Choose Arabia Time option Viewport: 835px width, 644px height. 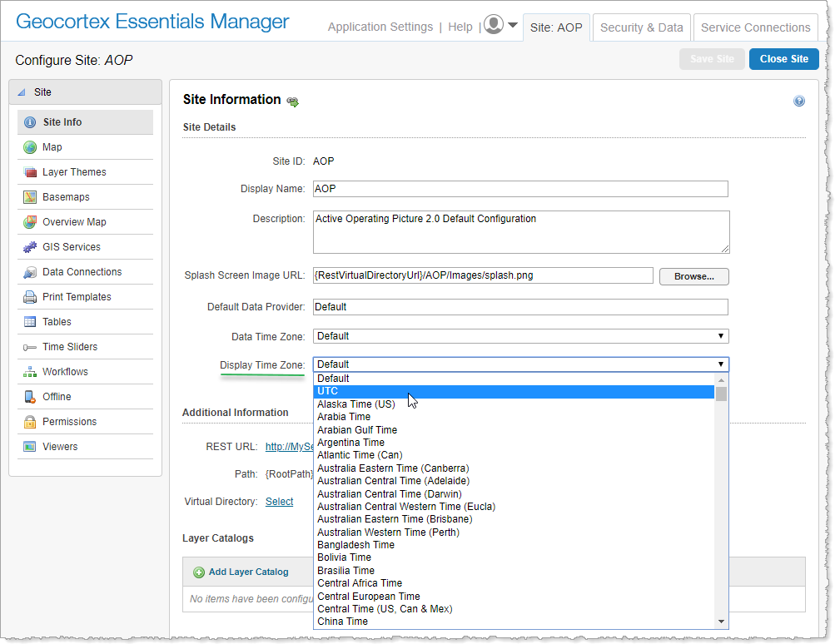(514, 418)
